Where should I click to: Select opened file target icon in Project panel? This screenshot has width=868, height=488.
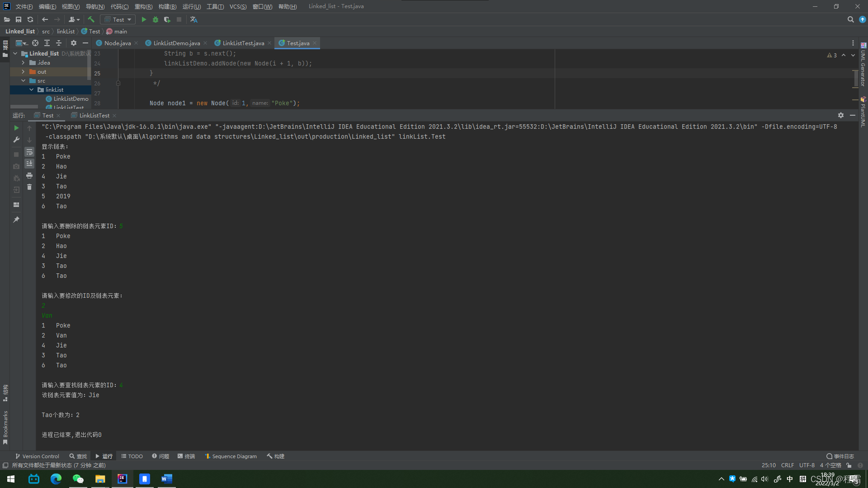[x=35, y=43]
